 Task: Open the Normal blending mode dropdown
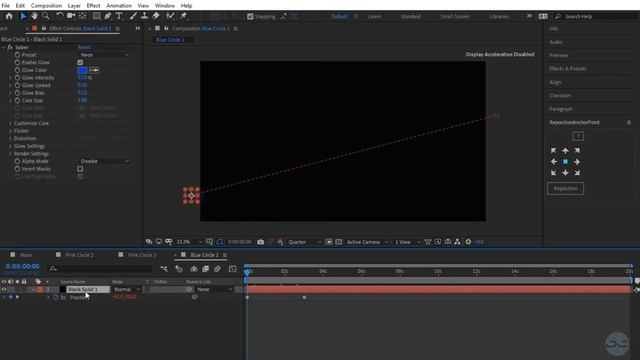[x=127, y=289]
